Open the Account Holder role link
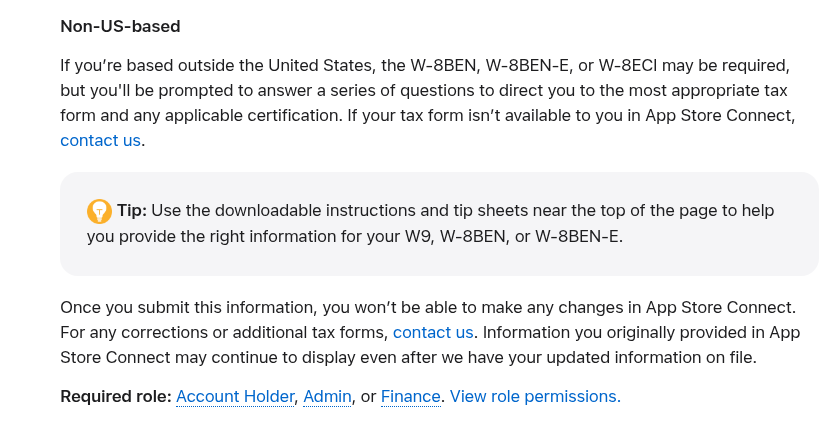 (x=235, y=396)
